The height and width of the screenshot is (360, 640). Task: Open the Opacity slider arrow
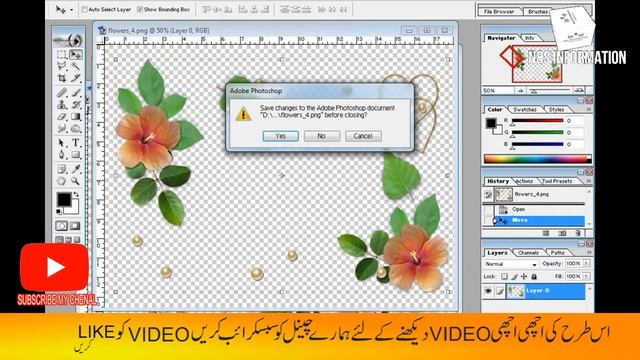[587, 264]
